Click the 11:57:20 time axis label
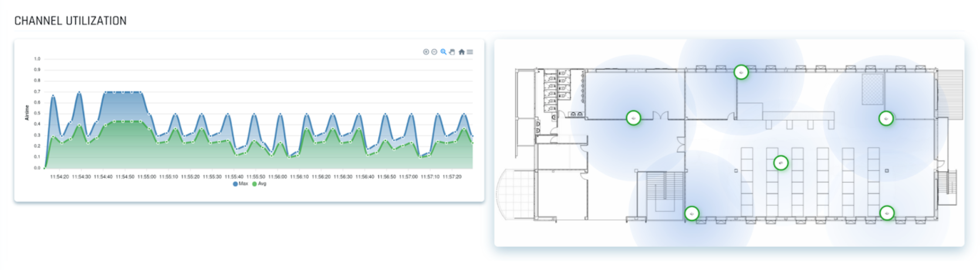This screenshot has width=980, height=270. (452, 177)
